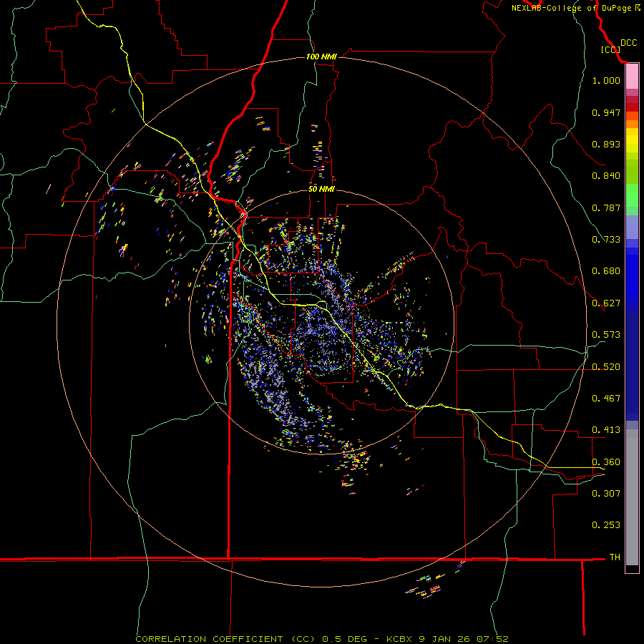Screen dimensions: 644x644
Task: Click the 0.893 legend value
Action: coord(606,144)
